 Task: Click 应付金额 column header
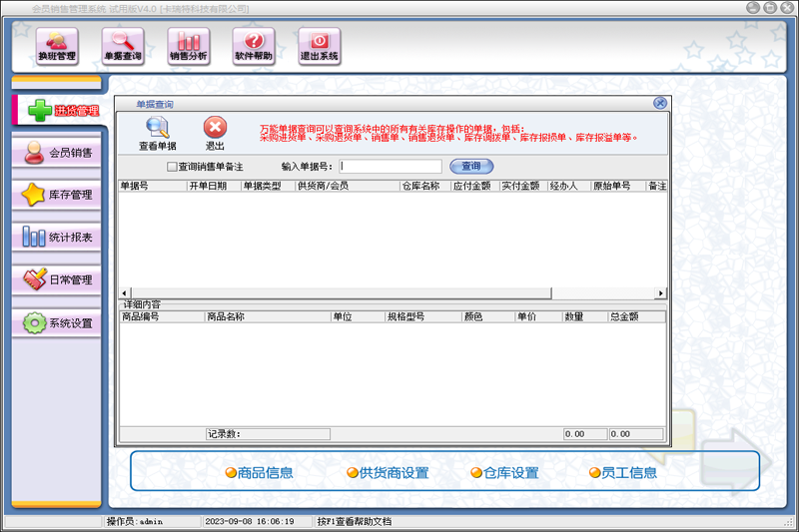[x=475, y=186]
